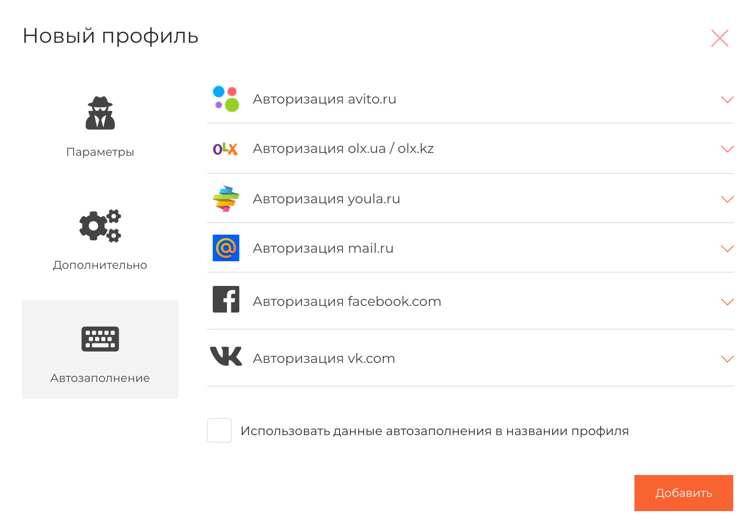The width and height of the screenshot is (756, 532).
Task: Enable autofill data in profile name checkbox
Action: click(x=219, y=430)
